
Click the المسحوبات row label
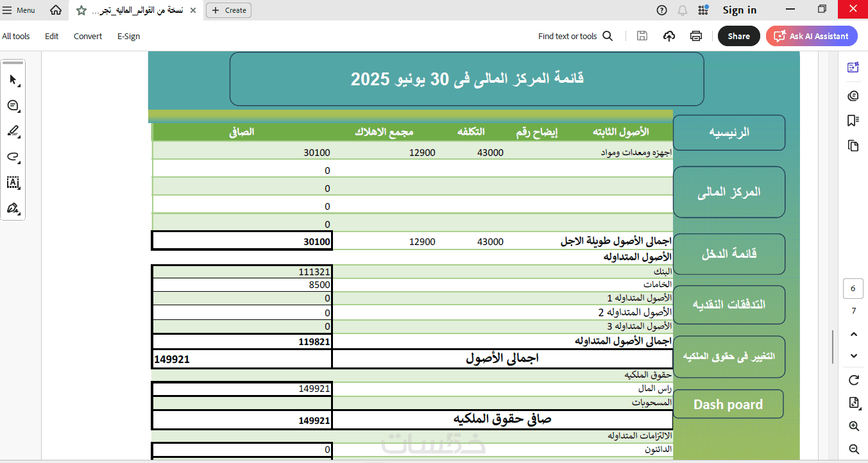(652, 403)
